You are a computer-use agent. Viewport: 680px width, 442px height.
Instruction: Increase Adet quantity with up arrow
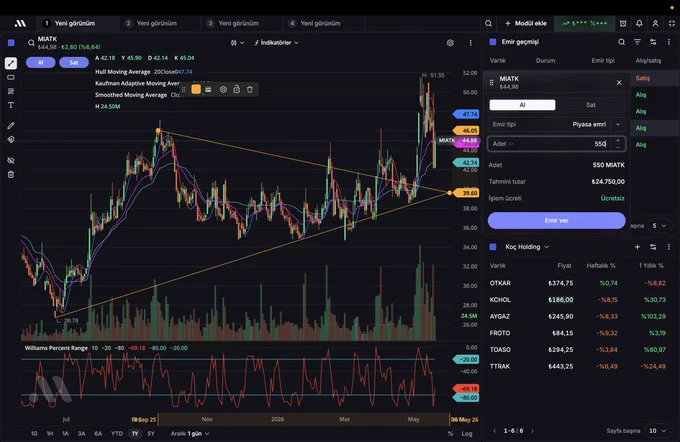(618, 141)
